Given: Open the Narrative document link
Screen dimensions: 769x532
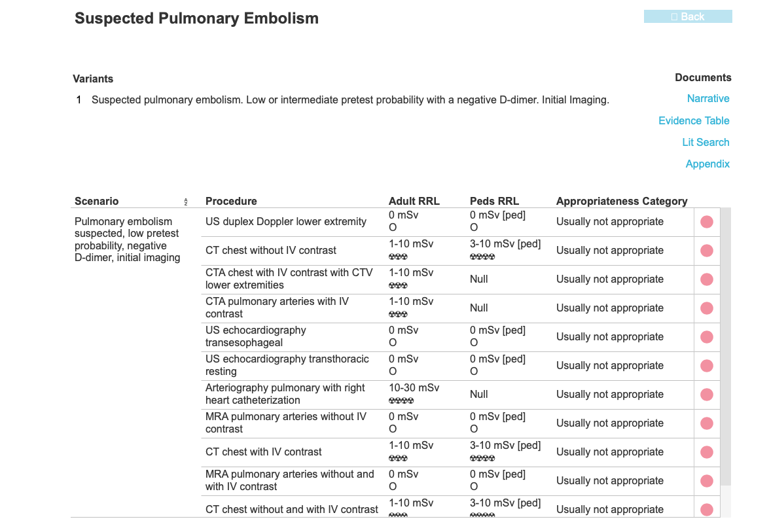Looking at the screenshot, I should tap(707, 99).
